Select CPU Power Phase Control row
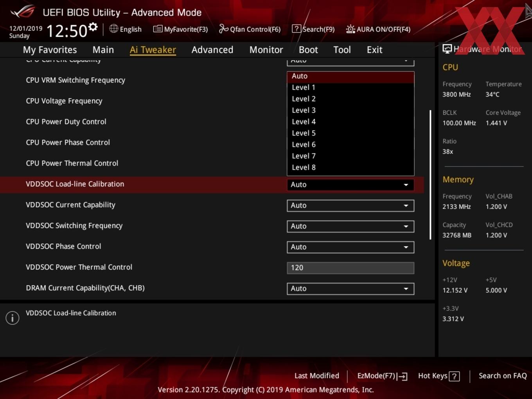532x399 pixels. pyautogui.click(x=68, y=142)
